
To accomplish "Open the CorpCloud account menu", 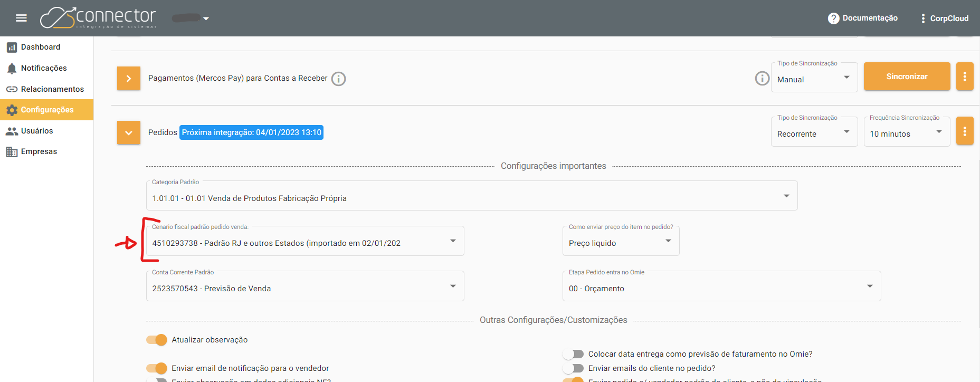I will (945, 18).
